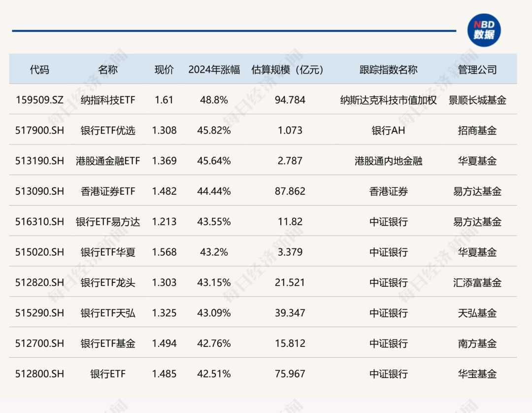Click the 景顺长城基金 manager cell

coord(477,100)
